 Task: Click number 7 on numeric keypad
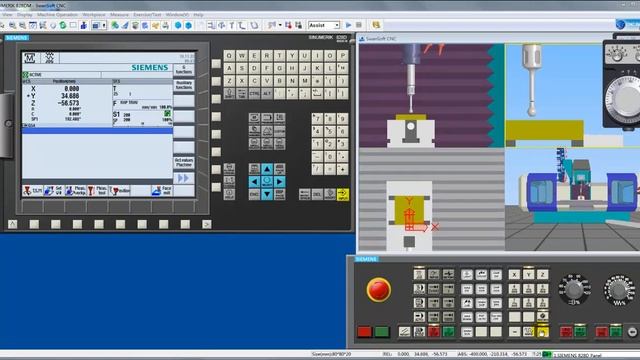point(317,119)
